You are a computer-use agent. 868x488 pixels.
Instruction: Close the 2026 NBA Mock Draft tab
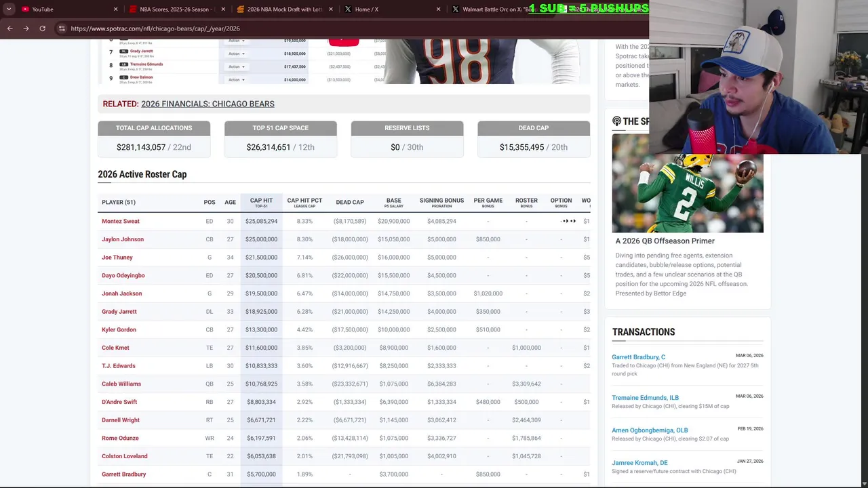[x=331, y=9]
